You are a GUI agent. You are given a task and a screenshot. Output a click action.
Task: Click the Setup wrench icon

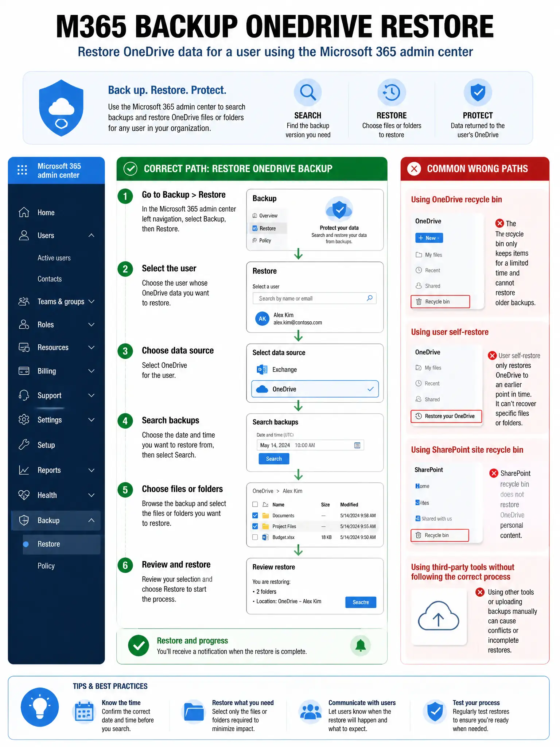coord(24,445)
